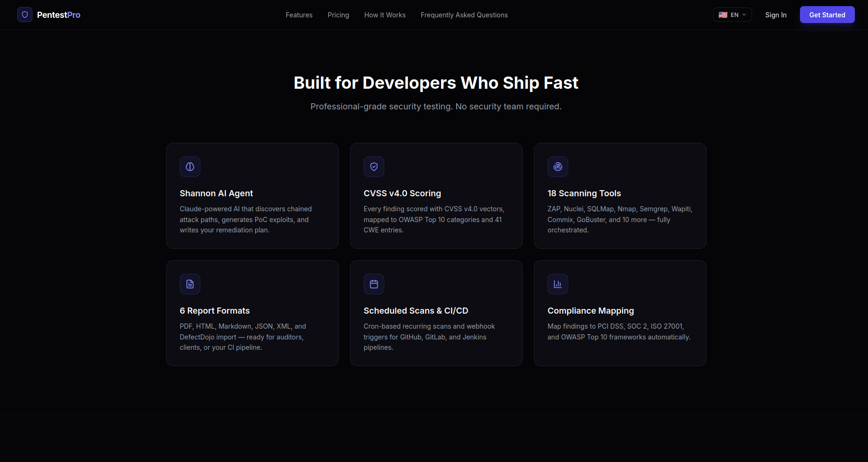This screenshot has height=462, width=868.
Task: Expand language menu via chevron arrow
Action: (x=744, y=15)
